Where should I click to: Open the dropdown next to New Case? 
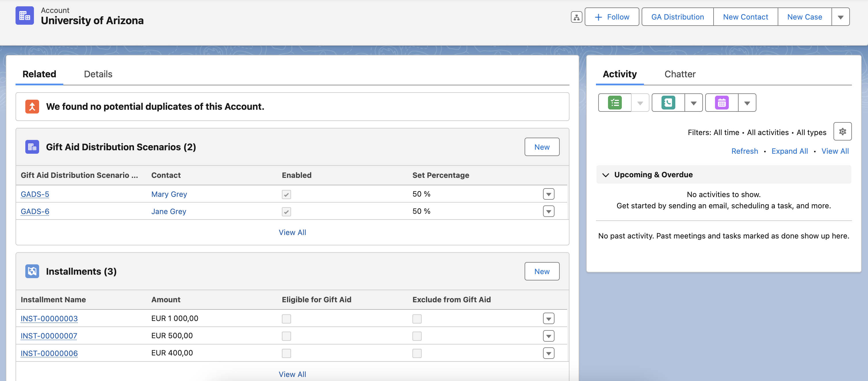click(841, 16)
